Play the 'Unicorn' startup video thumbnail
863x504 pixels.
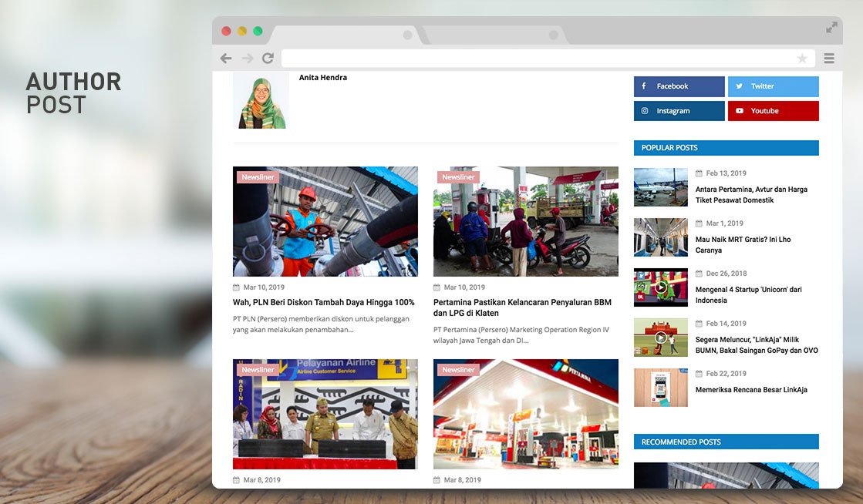coord(661,287)
